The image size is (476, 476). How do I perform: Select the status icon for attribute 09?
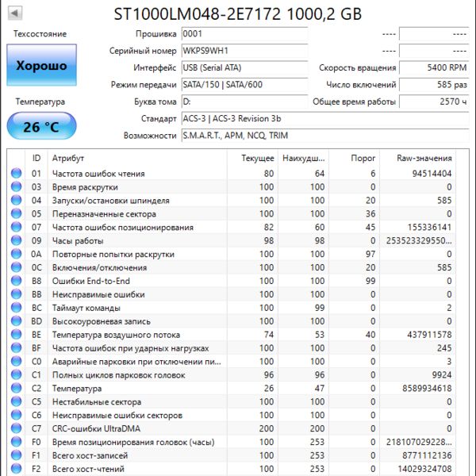coord(16,240)
